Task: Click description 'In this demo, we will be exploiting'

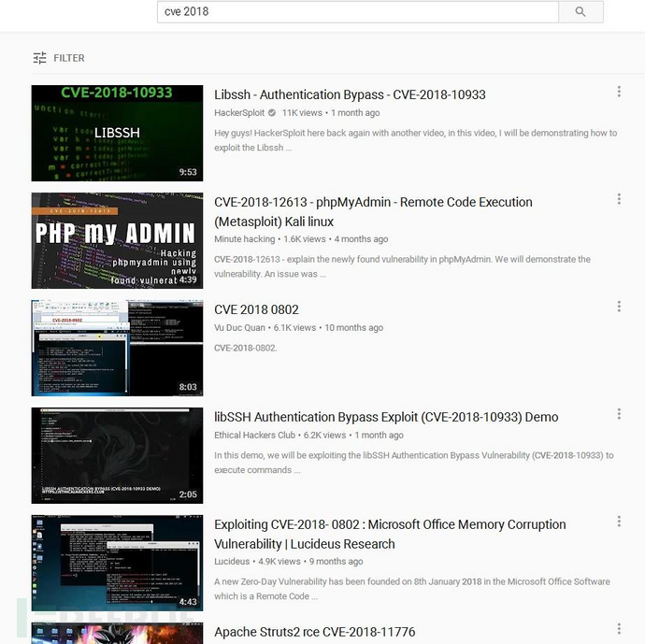Action: point(414,463)
